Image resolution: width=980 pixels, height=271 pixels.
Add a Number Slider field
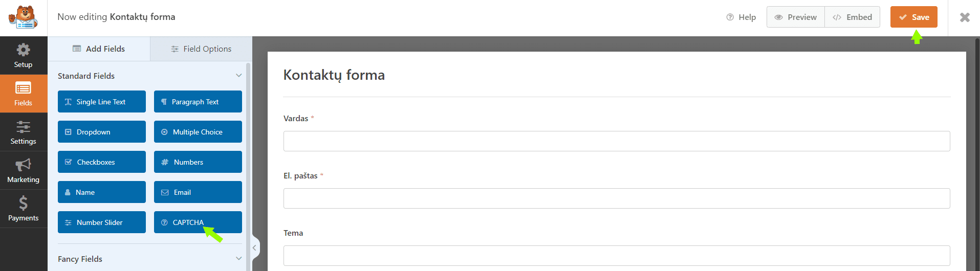[x=101, y=222]
